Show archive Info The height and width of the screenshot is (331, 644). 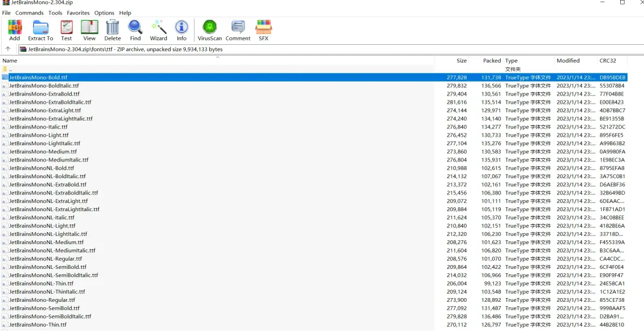point(181,30)
